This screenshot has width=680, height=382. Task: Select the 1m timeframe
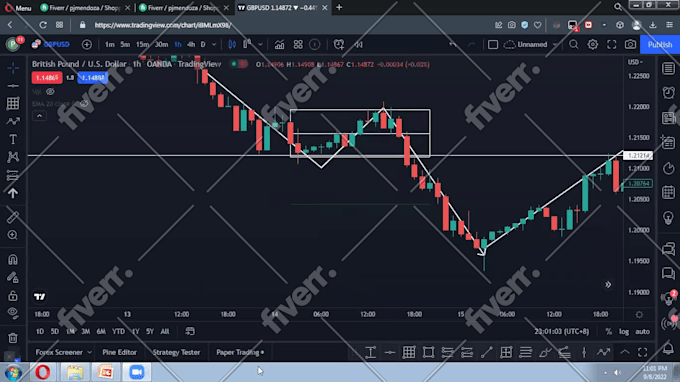click(x=110, y=44)
